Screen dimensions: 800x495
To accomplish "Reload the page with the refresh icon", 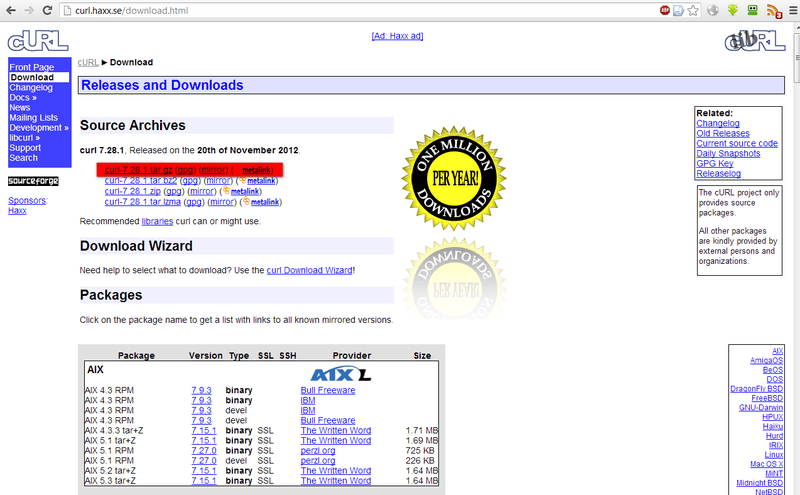I will pos(47,10).
